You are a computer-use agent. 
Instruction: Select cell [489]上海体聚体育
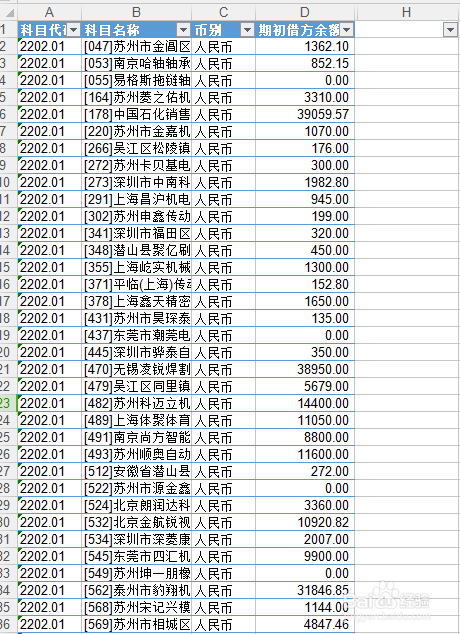pos(136,421)
